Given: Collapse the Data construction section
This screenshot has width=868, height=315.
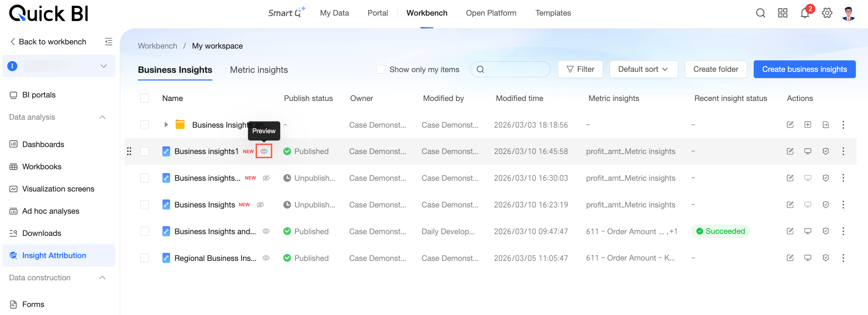Looking at the screenshot, I should click(102, 278).
